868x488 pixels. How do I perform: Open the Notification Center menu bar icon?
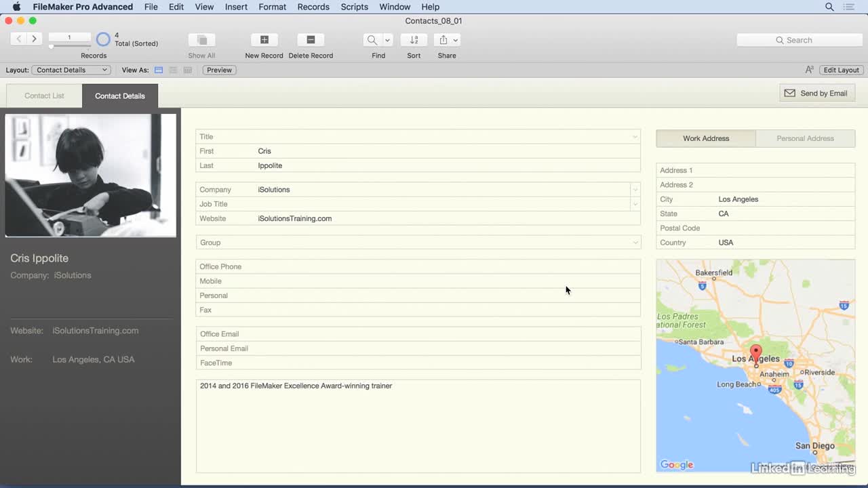tap(849, 7)
